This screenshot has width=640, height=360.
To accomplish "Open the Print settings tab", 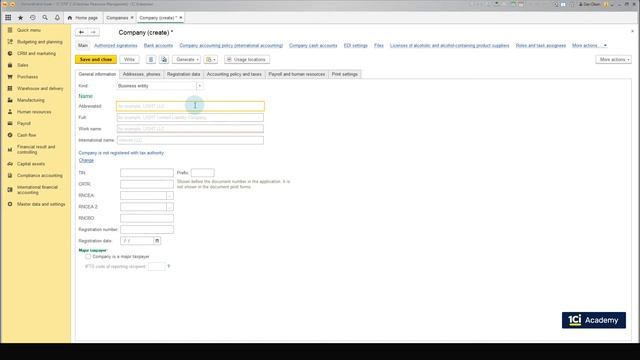I will coord(344,74).
